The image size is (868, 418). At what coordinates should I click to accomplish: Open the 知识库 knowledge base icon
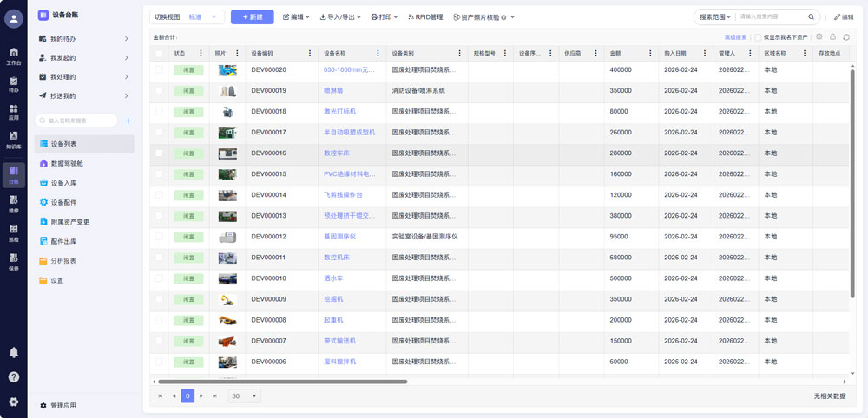coord(13,139)
